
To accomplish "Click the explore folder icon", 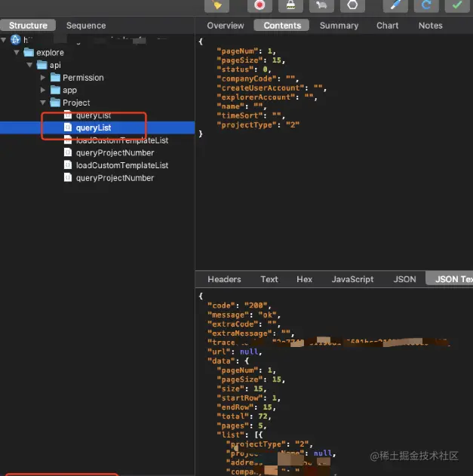I will 29,53.
